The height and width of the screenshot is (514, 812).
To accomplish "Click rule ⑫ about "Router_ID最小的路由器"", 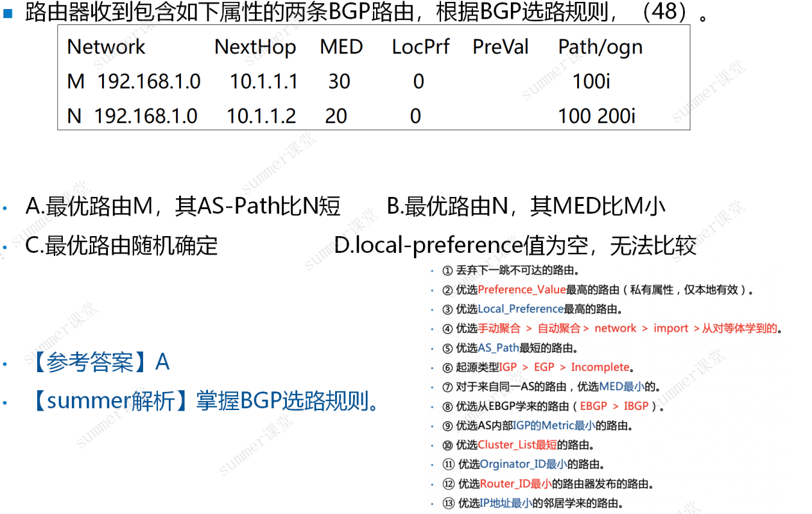I will coord(548,484).
